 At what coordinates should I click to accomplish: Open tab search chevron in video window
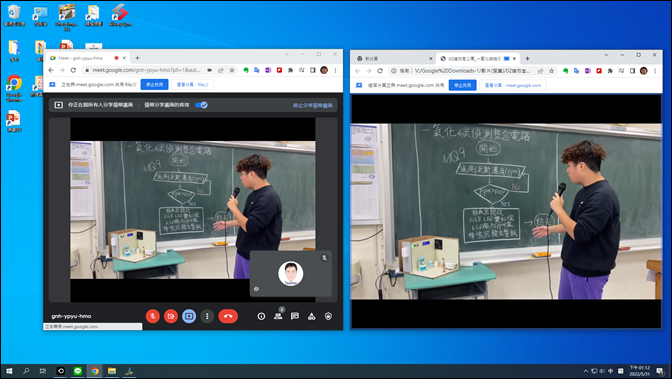coord(606,55)
